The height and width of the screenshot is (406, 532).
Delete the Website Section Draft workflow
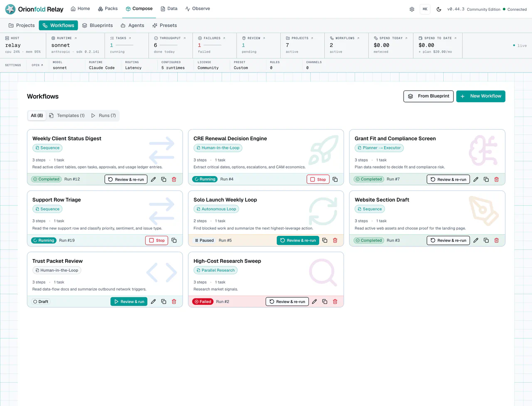tap(497, 240)
